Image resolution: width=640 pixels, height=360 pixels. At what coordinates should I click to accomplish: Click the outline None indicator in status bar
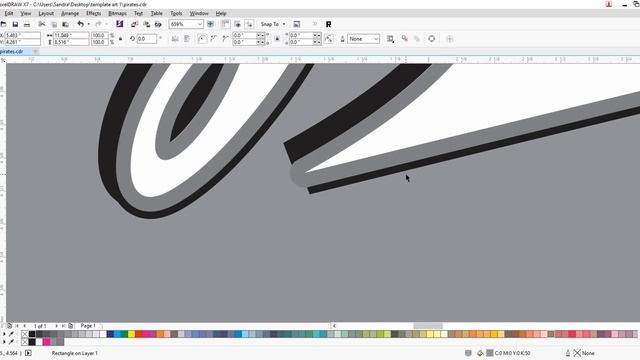584,353
